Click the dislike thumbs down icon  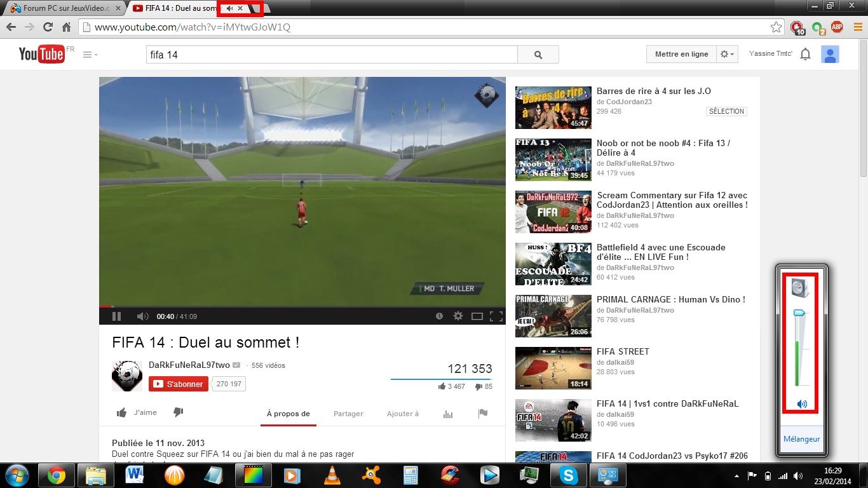(179, 413)
